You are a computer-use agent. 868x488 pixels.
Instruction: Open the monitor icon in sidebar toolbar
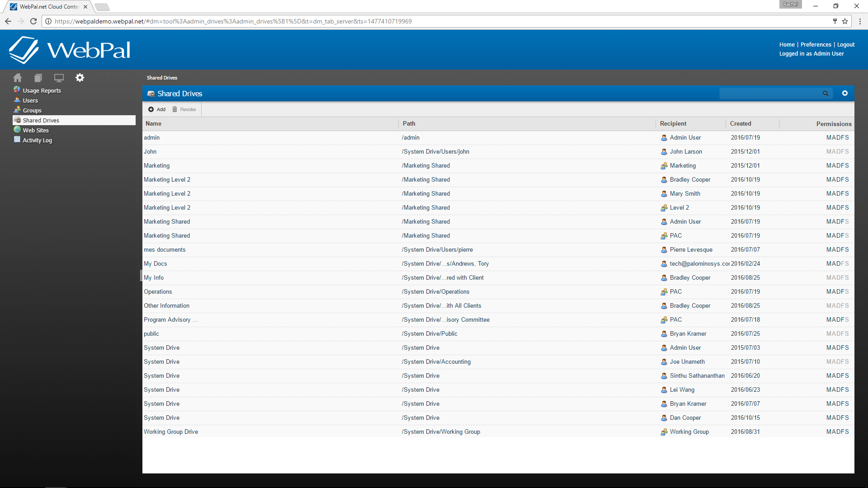pyautogui.click(x=59, y=78)
